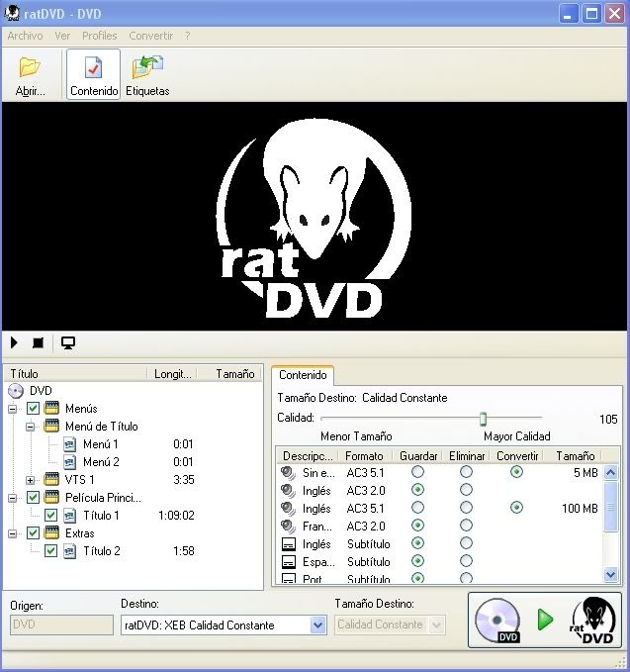The width and height of the screenshot is (630, 672).
Task: Click the Menú de Título folder icon
Action: [51, 426]
